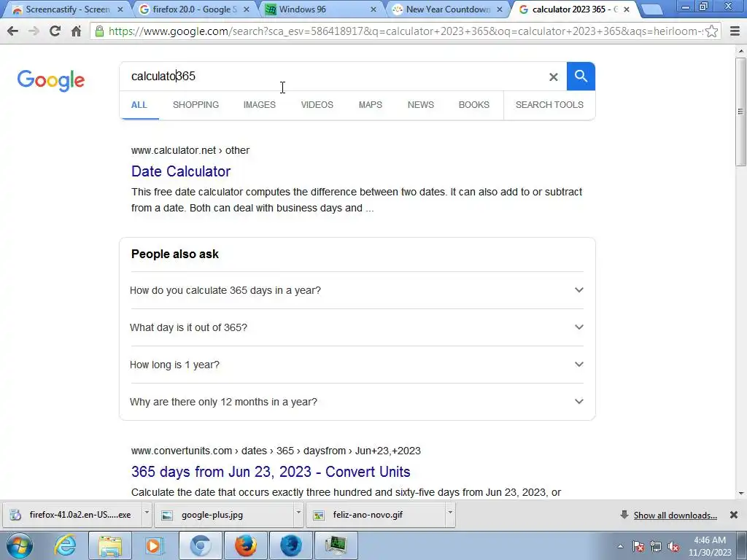Open the Chrome hamburger menu
747x560 pixels.
pyautogui.click(x=735, y=31)
